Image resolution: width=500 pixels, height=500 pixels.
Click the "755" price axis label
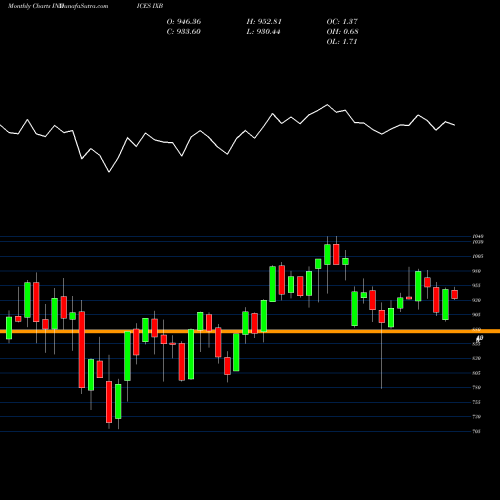coord(476,402)
